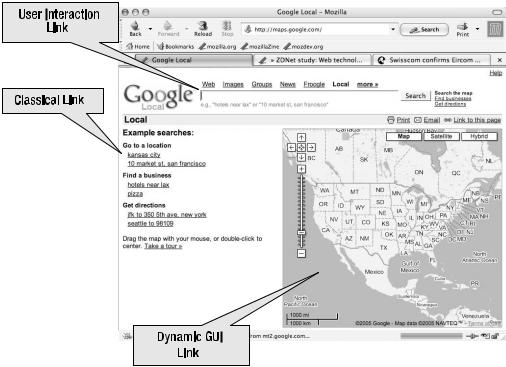Viewport: 506px width, 367px height.
Task: Switch to the Swisscom confirms Eircom tab
Action: pyautogui.click(x=432, y=60)
